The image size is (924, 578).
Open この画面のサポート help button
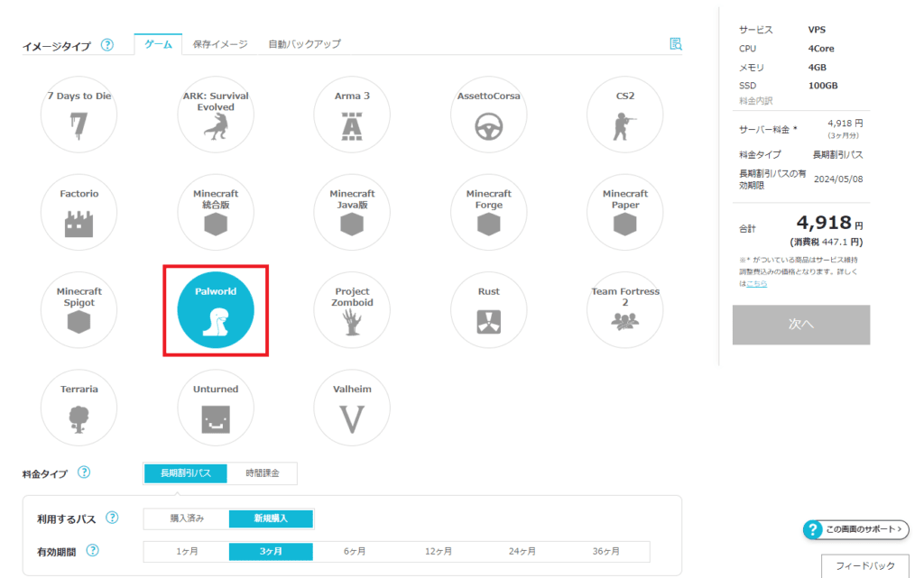coord(855,529)
